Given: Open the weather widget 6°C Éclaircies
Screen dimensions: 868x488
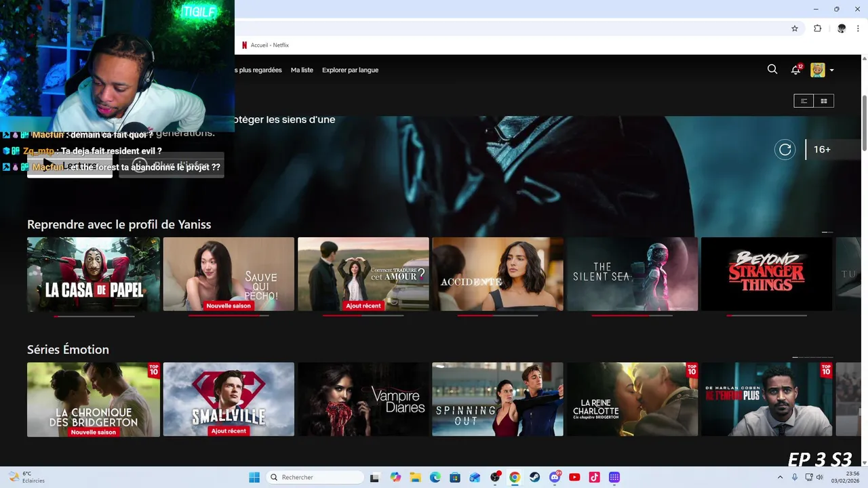Looking at the screenshot, I should click(x=26, y=477).
